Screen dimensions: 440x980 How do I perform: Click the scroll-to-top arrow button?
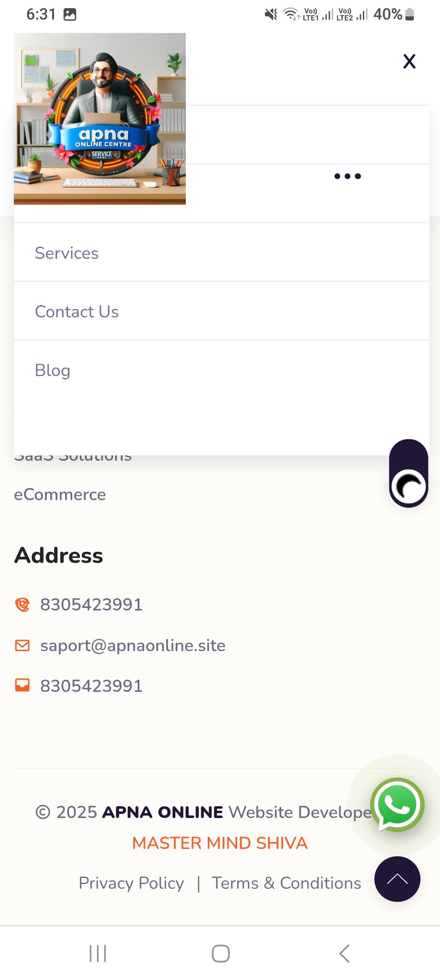tap(397, 879)
